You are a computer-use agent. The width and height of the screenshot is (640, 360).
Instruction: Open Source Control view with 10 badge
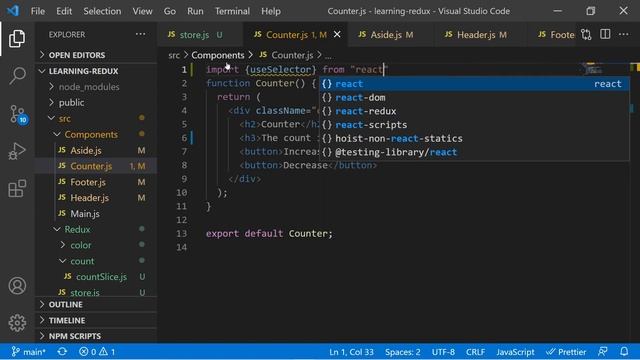(x=18, y=114)
